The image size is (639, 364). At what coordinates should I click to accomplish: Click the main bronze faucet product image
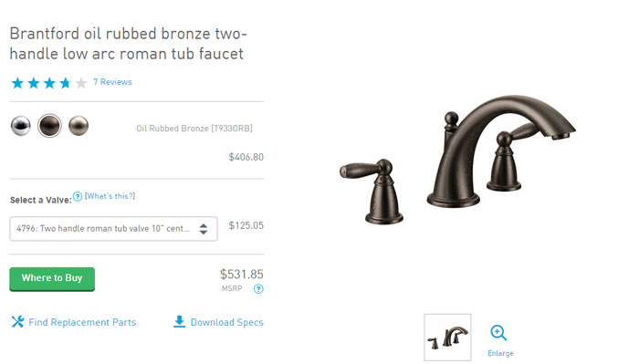tap(457, 160)
